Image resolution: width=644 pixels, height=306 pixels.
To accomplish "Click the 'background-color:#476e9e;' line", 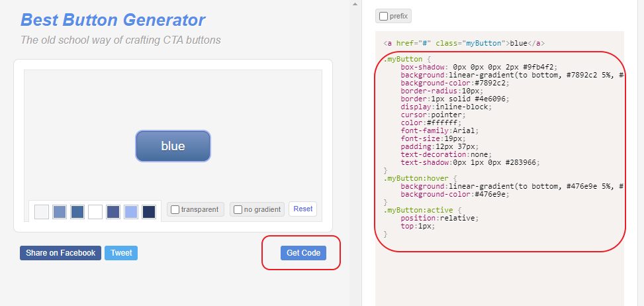I will pyautogui.click(x=455, y=194).
